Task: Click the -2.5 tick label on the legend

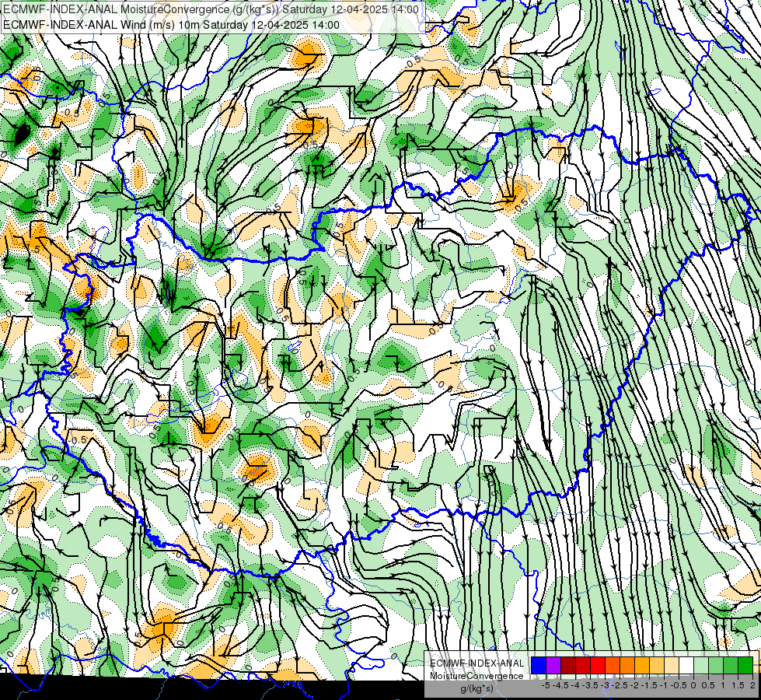Action: [620, 685]
